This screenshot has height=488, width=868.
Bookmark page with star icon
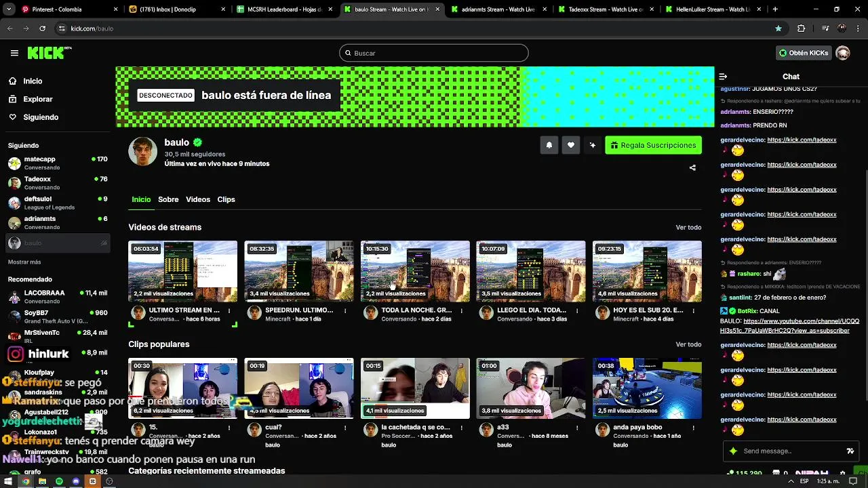point(778,28)
